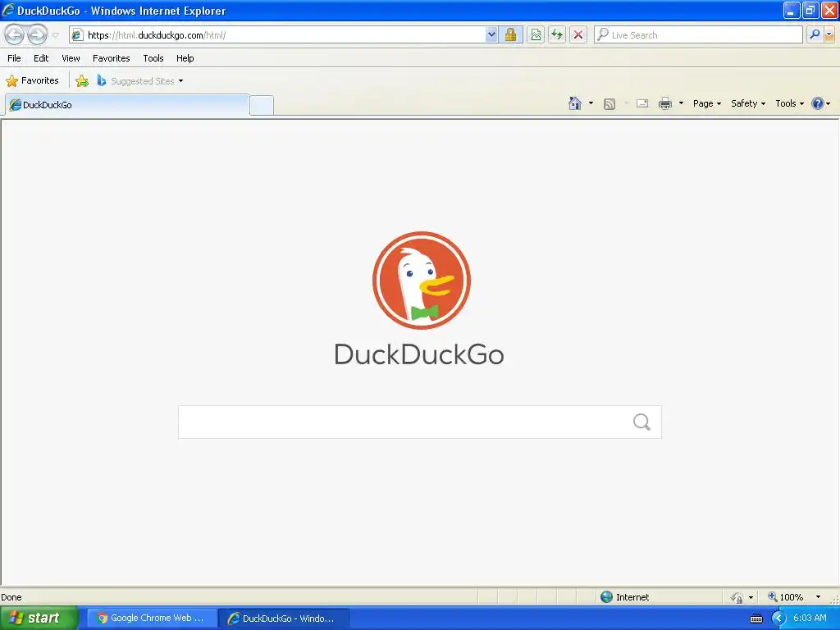Image resolution: width=840 pixels, height=630 pixels.
Task: Click the on-screen keyboard tray icon
Action: click(x=756, y=619)
